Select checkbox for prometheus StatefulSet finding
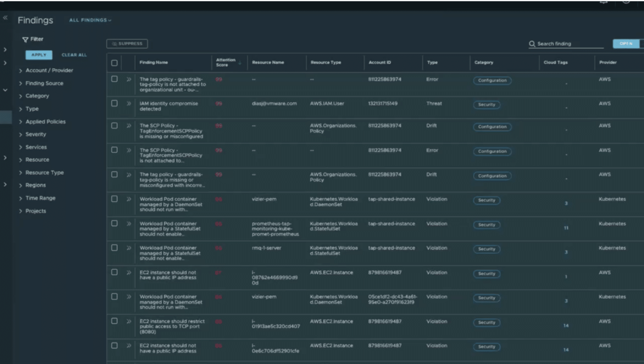The height and width of the screenshot is (364, 644). point(114,223)
